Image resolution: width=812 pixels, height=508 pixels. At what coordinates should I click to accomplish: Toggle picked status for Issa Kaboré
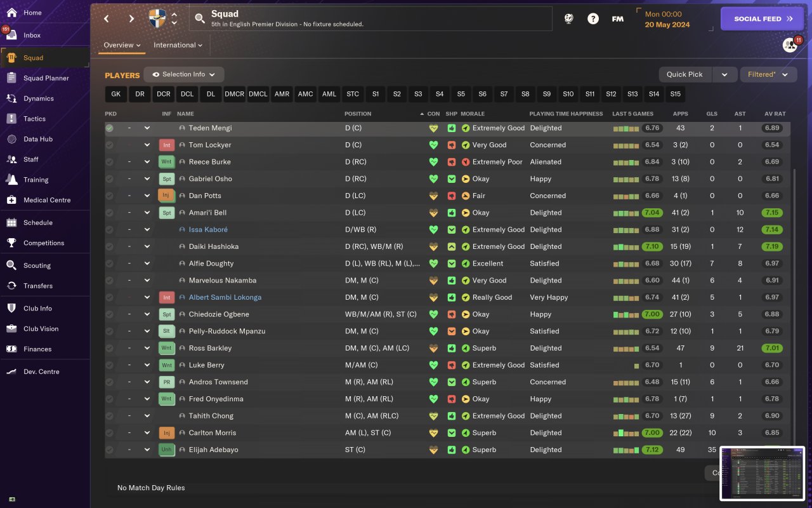pos(110,230)
